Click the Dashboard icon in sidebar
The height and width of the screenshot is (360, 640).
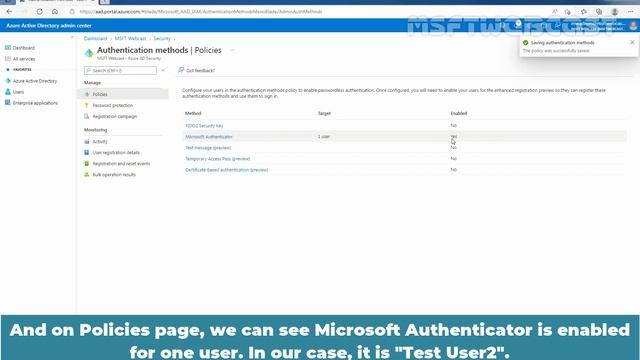pyautogui.click(x=8, y=48)
